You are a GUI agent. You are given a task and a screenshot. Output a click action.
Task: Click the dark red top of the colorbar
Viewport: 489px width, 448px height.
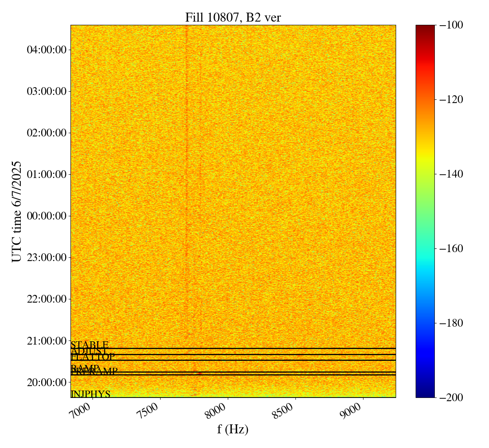425,28
